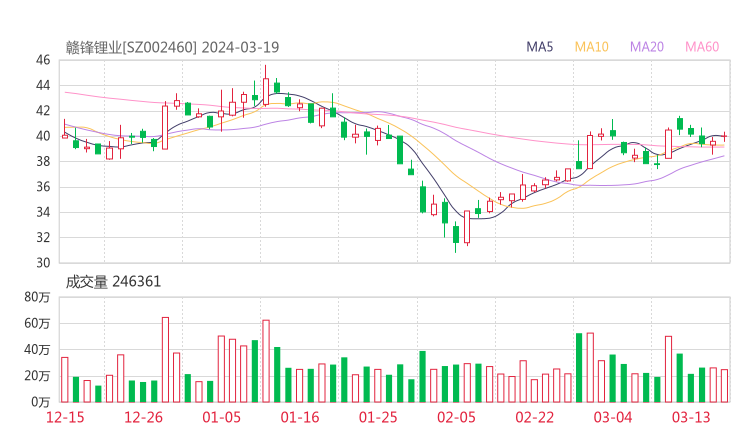The width and height of the screenshot is (740, 440).
Task: Click the 01-05 date axis label
Action: pyautogui.click(x=221, y=417)
